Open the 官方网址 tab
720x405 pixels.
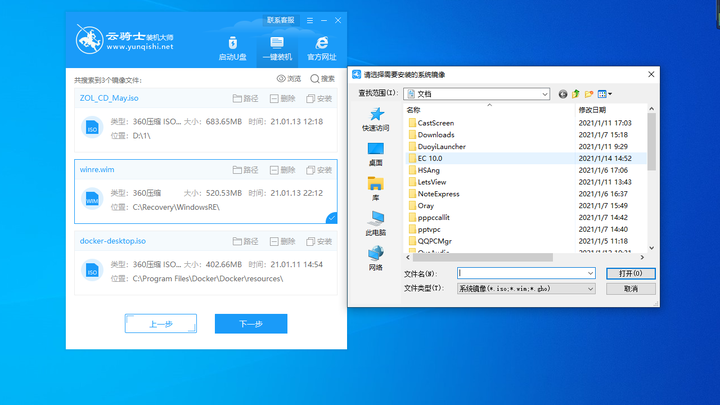tap(321, 48)
